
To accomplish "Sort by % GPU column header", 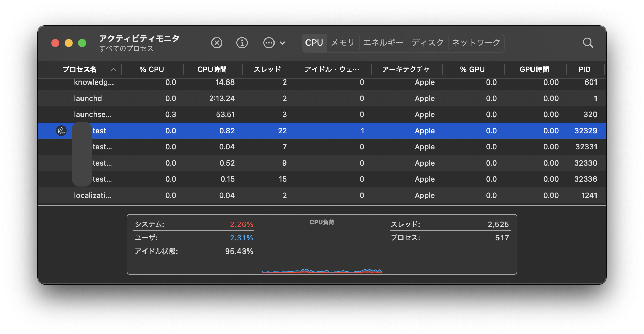I will click(x=473, y=69).
